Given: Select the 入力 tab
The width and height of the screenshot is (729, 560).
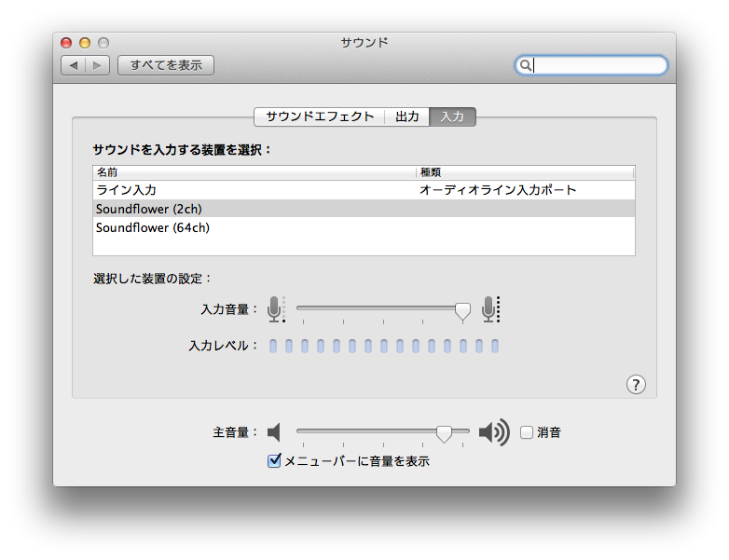Looking at the screenshot, I should (452, 116).
